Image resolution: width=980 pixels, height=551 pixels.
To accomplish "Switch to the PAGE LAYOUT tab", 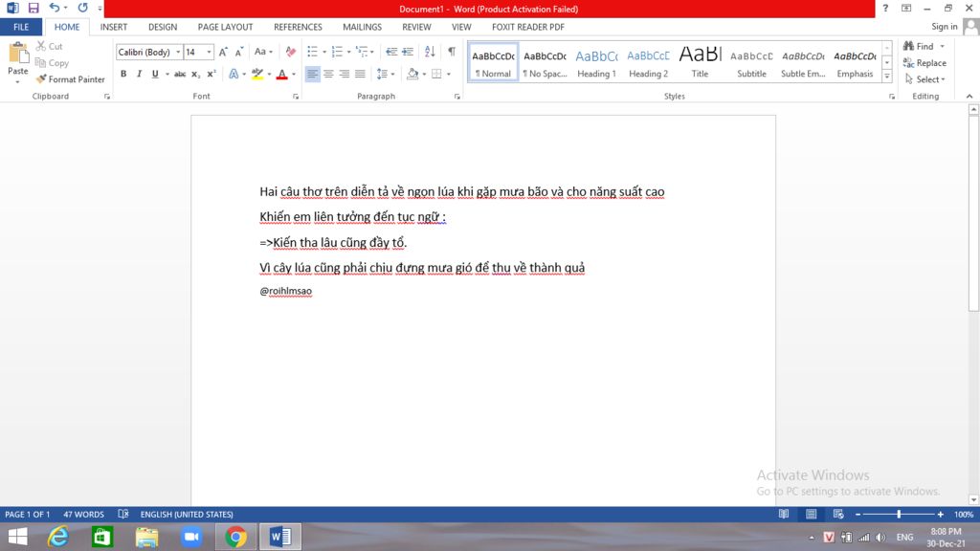I will [225, 27].
